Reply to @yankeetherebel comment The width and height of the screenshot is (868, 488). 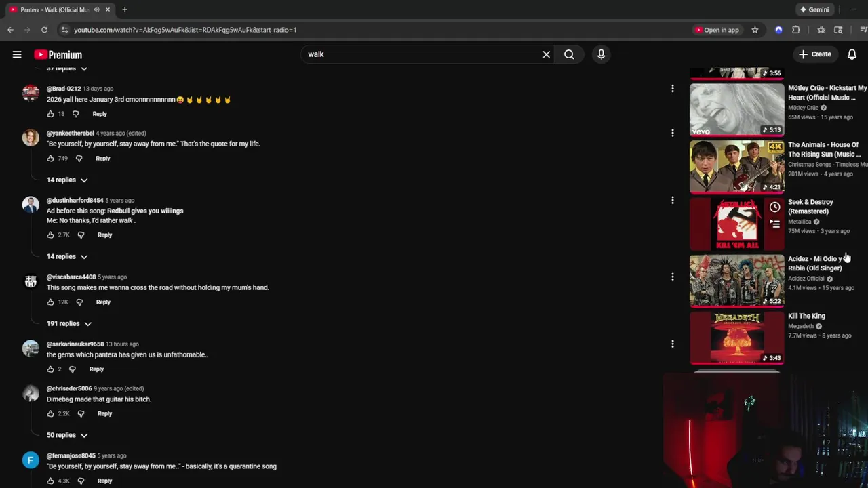[x=103, y=158]
